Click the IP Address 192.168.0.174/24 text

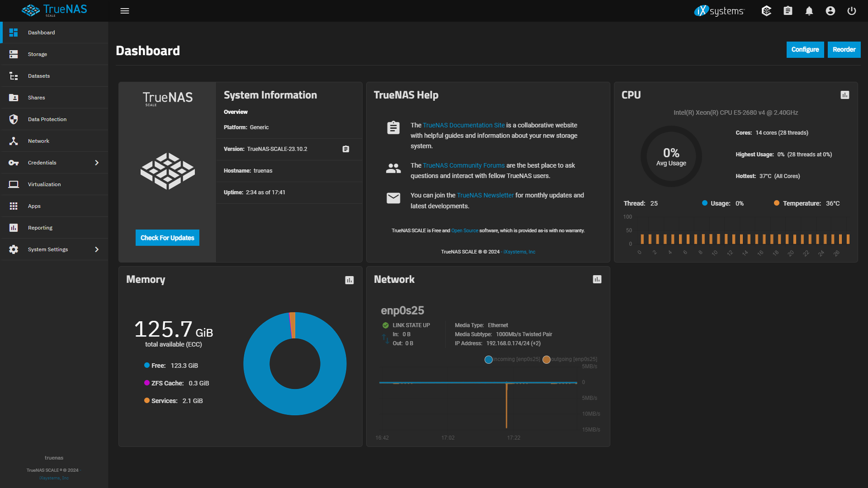click(x=498, y=343)
